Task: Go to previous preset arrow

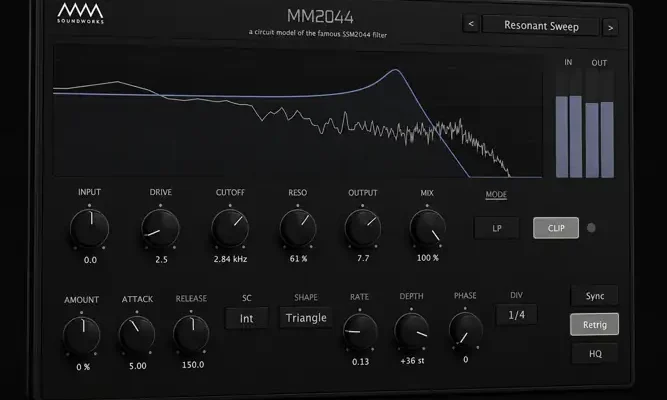Action: [471, 24]
